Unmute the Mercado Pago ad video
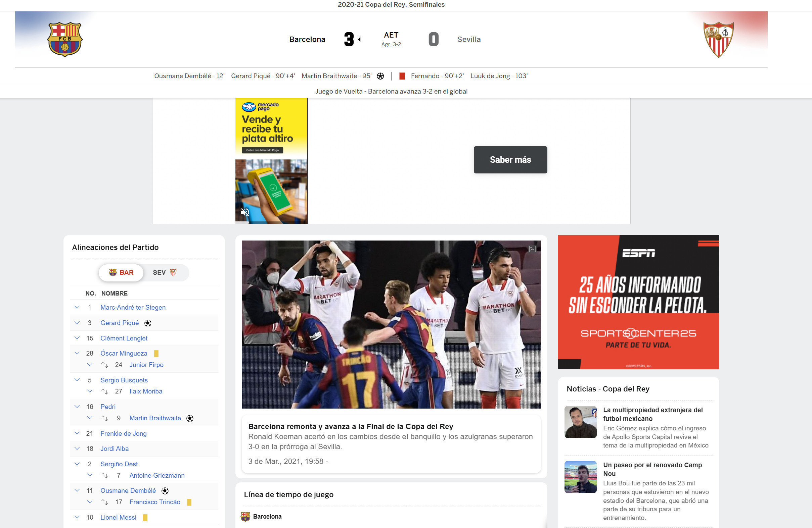This screenshot has width=812, height=528. (x=245, y=212)
